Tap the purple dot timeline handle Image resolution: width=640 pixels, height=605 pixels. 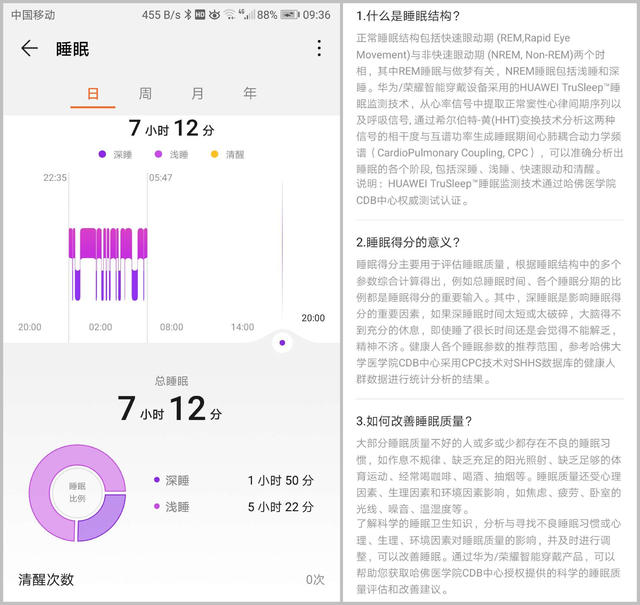[x=282, y=343]
